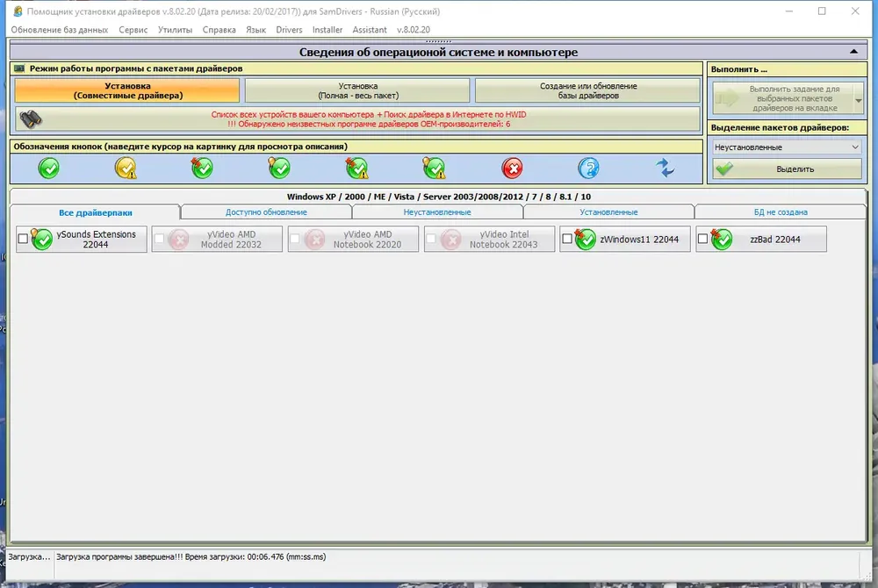Open the Неустановленные selection dropdown
The height and width of the screenshot is (588, 878).
[x=787, y=147]
